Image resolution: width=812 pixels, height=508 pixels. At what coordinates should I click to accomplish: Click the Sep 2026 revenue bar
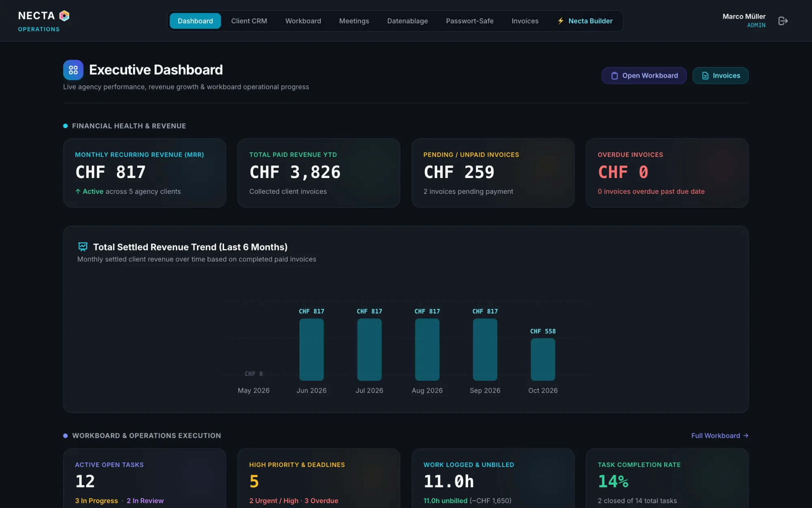[485, 350]
